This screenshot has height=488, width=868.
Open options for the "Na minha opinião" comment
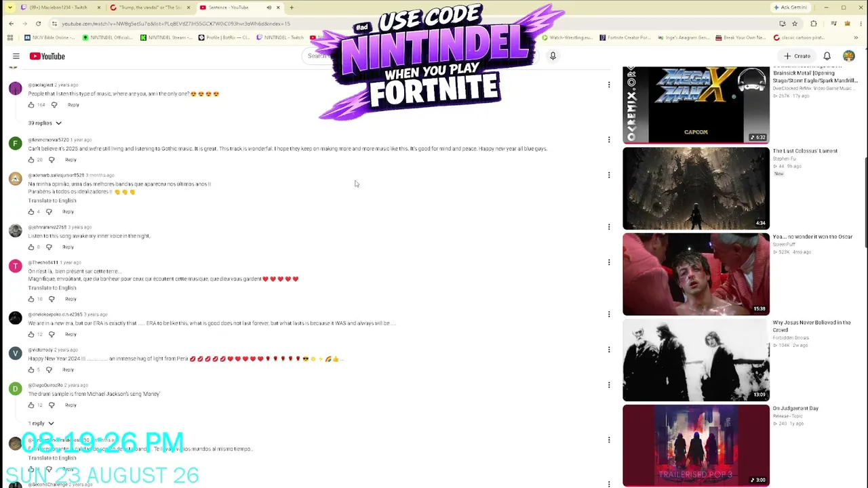609,175
